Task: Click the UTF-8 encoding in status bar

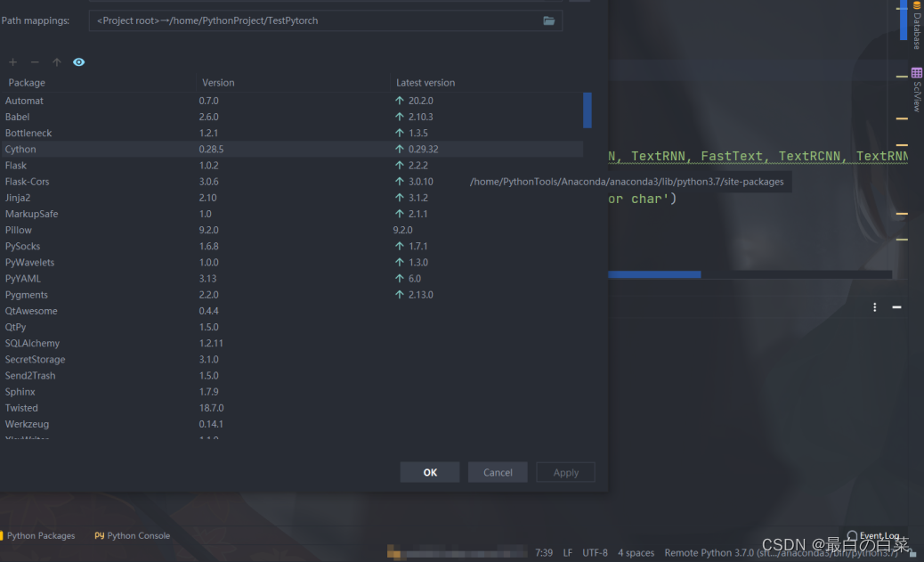Action: (x=595, y=552)
